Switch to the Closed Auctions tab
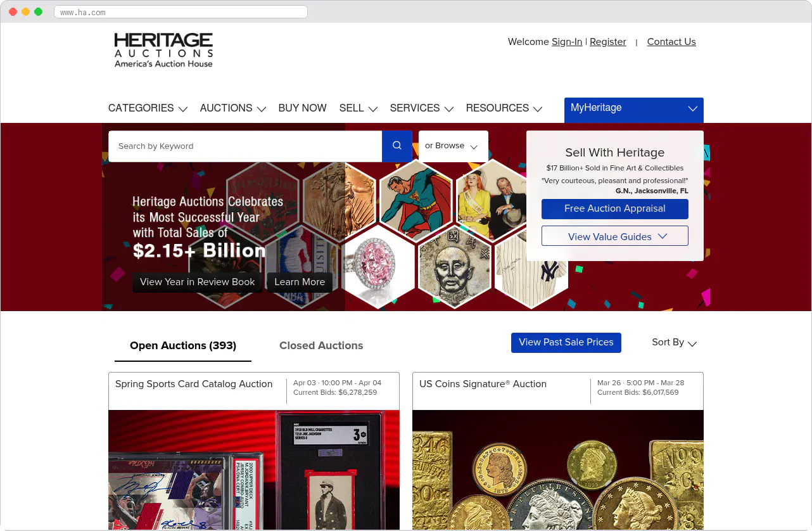Viewport: 812px width, 531px height. coord(321,346)
